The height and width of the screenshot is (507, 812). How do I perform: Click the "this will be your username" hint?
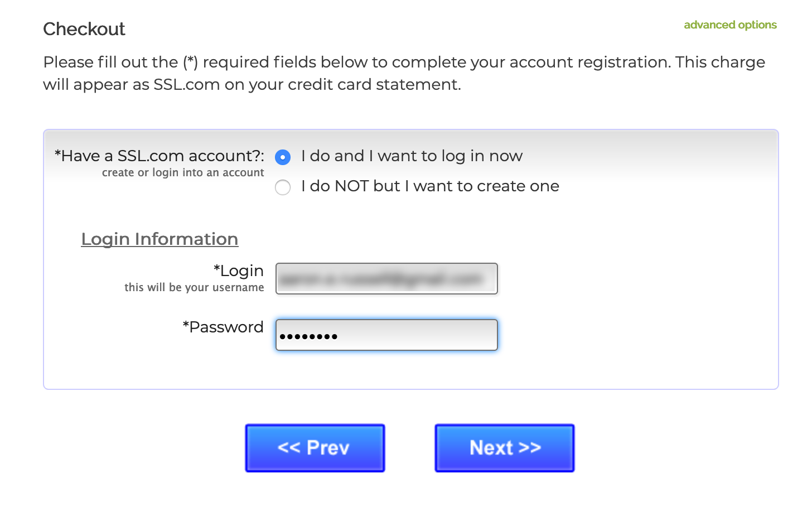click(194, 287)
